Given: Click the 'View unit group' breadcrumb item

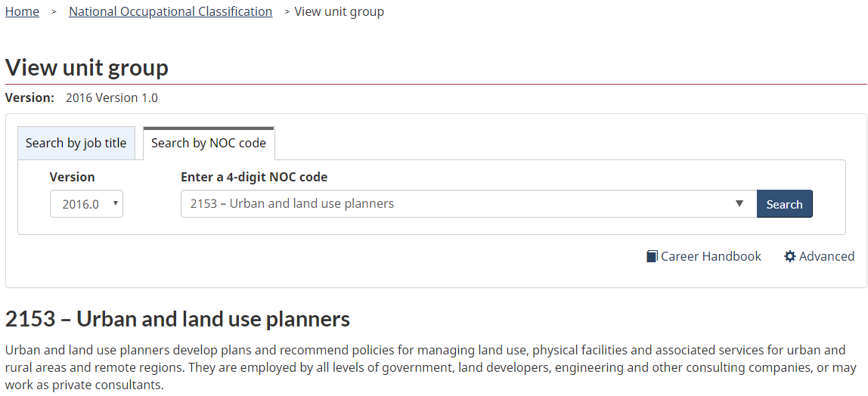Looking at the screenshot, I should [x=339, y=11].
